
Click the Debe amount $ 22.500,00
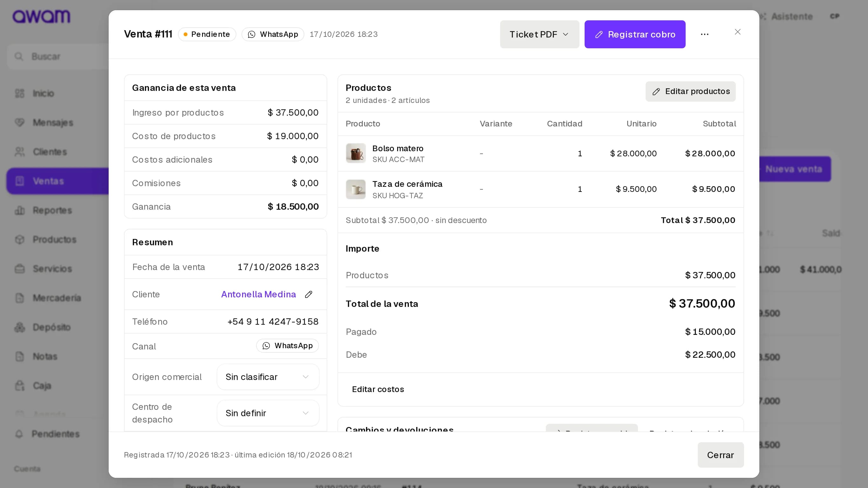coord(710,355)
